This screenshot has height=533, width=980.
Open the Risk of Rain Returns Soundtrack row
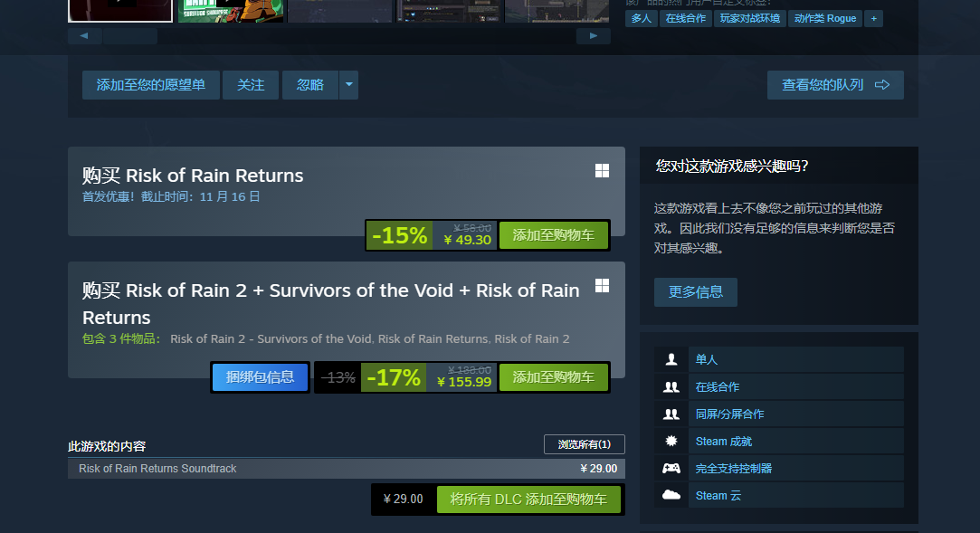[347, 469]
